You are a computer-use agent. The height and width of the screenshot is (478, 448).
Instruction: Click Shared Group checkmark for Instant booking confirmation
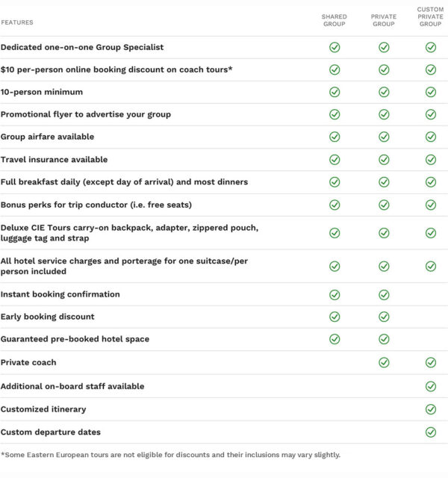pyautogui.click(x=335, y=294)
